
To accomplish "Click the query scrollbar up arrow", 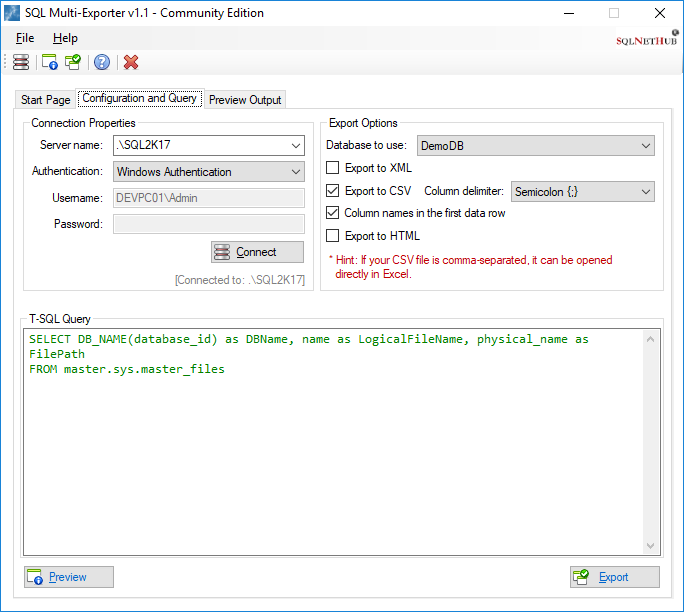I will coord(650,339).
